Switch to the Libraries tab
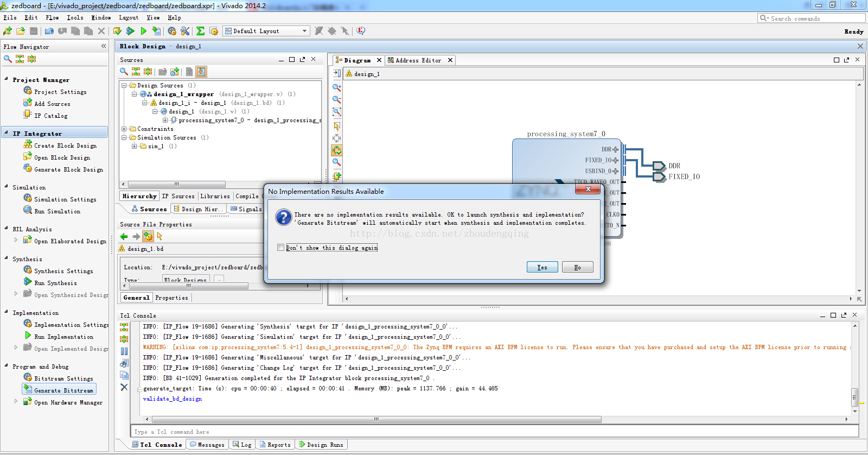Image resolution: width=868 pixels, height=455 pixels. tap(215, 196)
